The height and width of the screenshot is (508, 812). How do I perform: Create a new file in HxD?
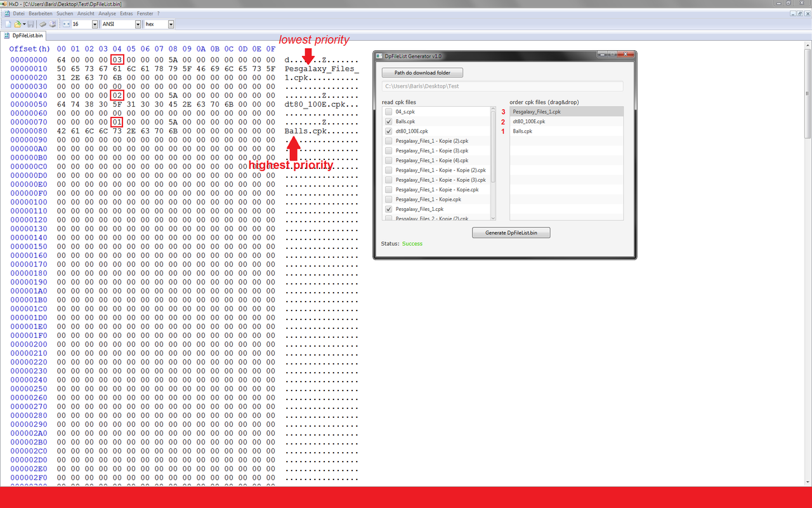coord(8,24)
